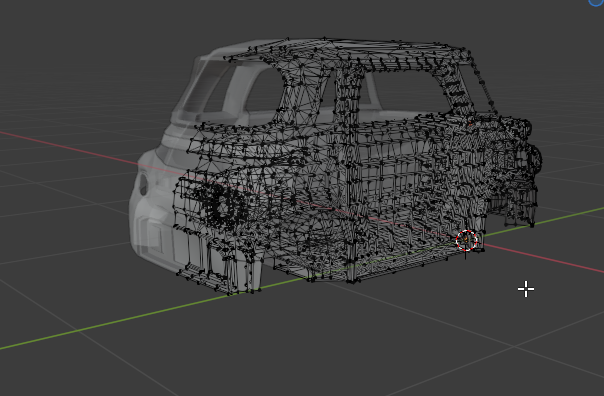Click the red-white 3D cursor ring

click(466, 240)
